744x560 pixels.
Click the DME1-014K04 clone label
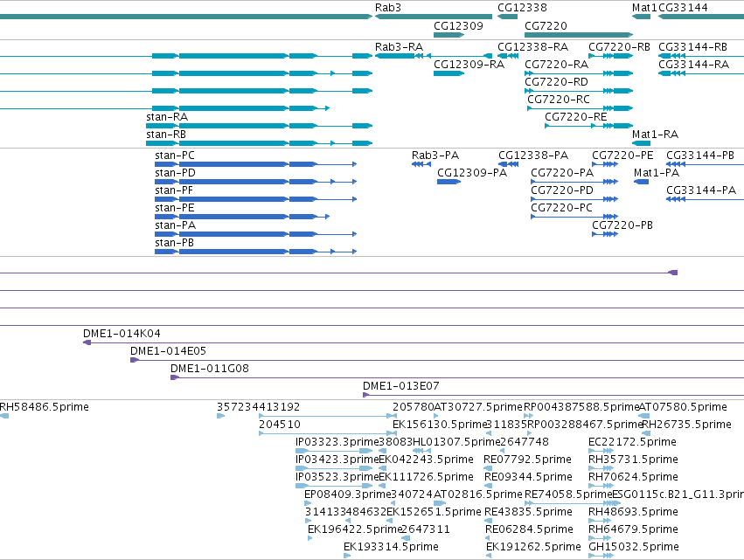coord(122,334)
